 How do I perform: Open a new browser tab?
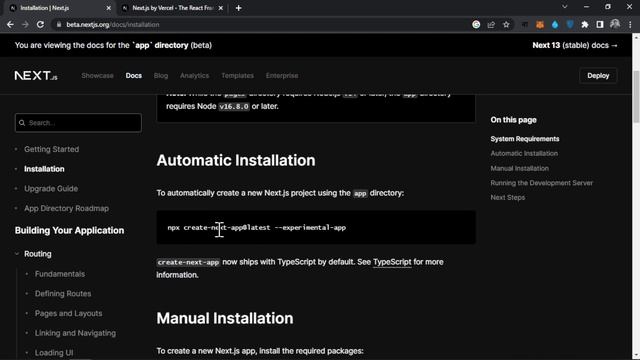[238, 8]
